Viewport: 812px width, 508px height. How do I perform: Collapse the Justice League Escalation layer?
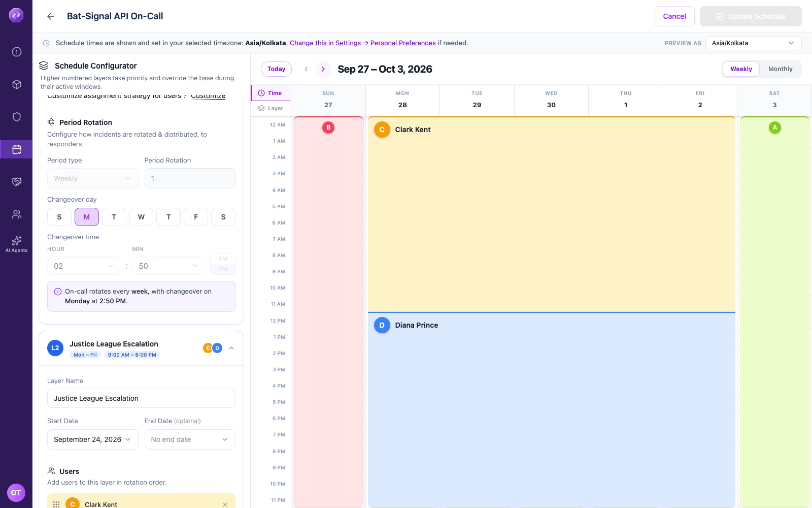click(x=231, y=348)
